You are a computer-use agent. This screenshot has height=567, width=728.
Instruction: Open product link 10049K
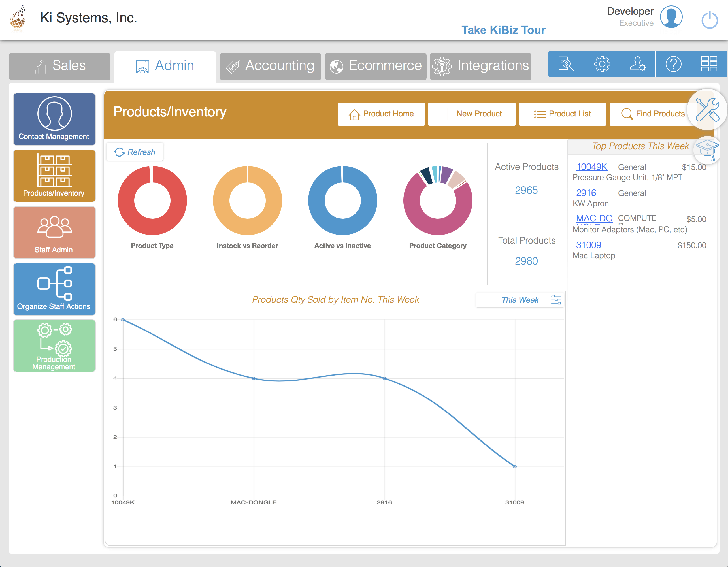(x=592, y=167)
